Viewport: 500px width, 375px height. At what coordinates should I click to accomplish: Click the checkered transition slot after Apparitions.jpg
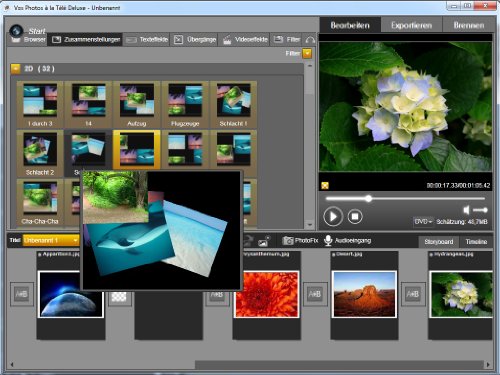(x=119, y=297)
